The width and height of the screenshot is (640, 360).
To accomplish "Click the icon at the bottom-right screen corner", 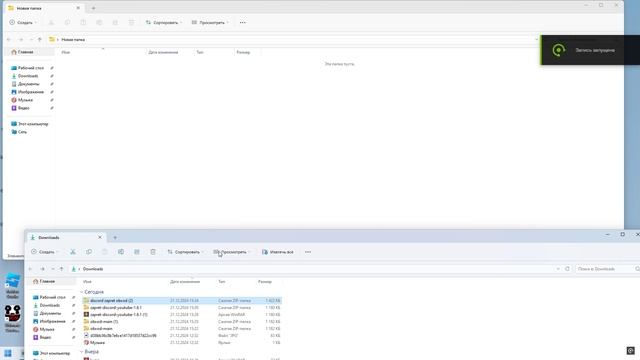I will [x=631, y=351].
